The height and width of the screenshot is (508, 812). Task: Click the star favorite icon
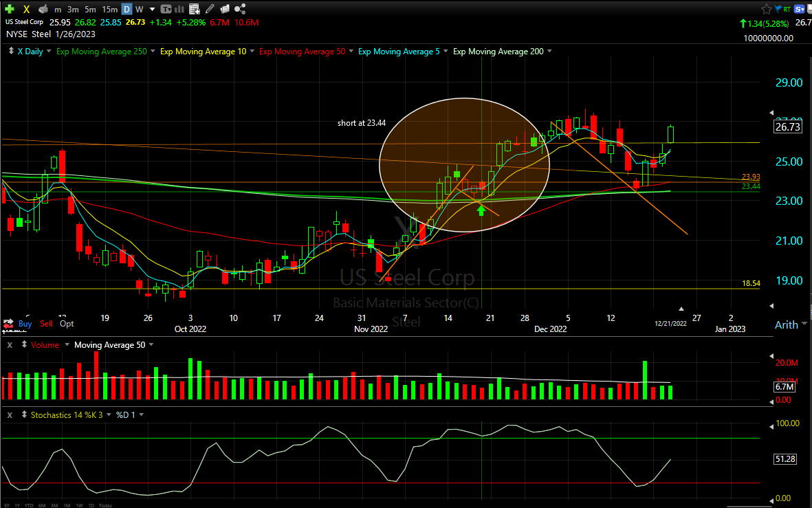tap(767, 9)
